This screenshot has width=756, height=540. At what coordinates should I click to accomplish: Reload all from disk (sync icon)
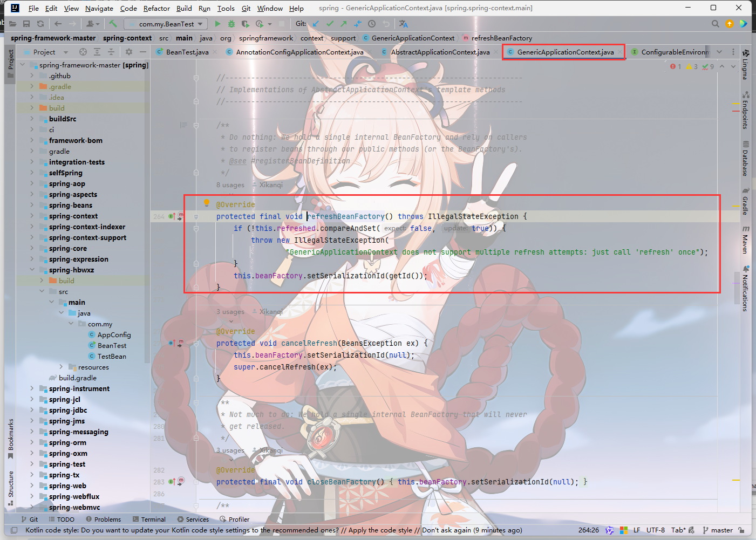40,24
